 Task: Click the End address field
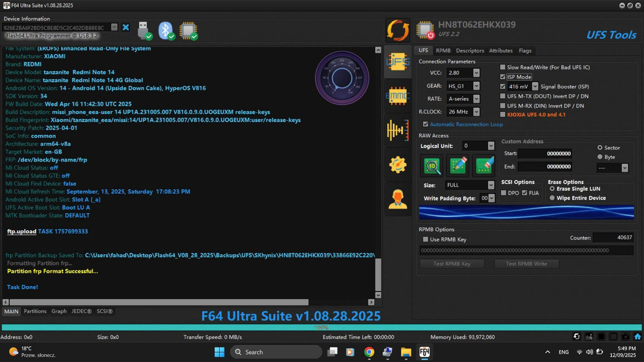pyautogui.click(x=545, y=166)
